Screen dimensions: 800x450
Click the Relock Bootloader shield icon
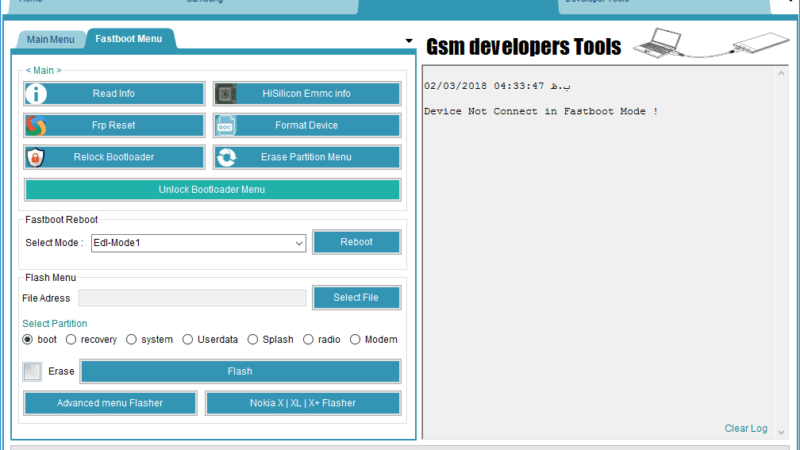pos(35,157)
